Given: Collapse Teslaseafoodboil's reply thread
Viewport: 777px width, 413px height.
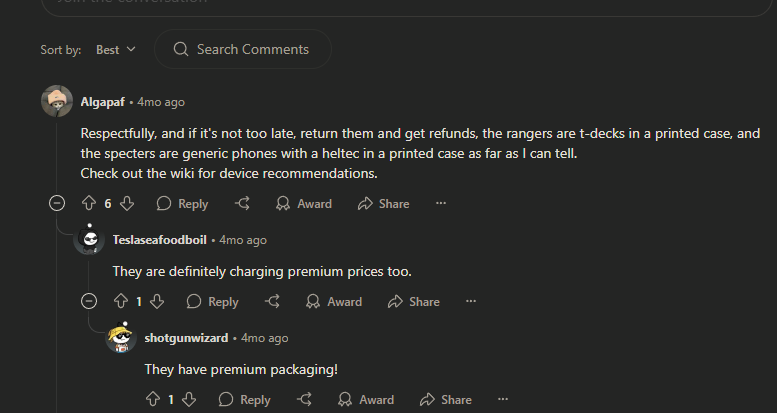Looking at the screenshot, I should pos(89,301).
